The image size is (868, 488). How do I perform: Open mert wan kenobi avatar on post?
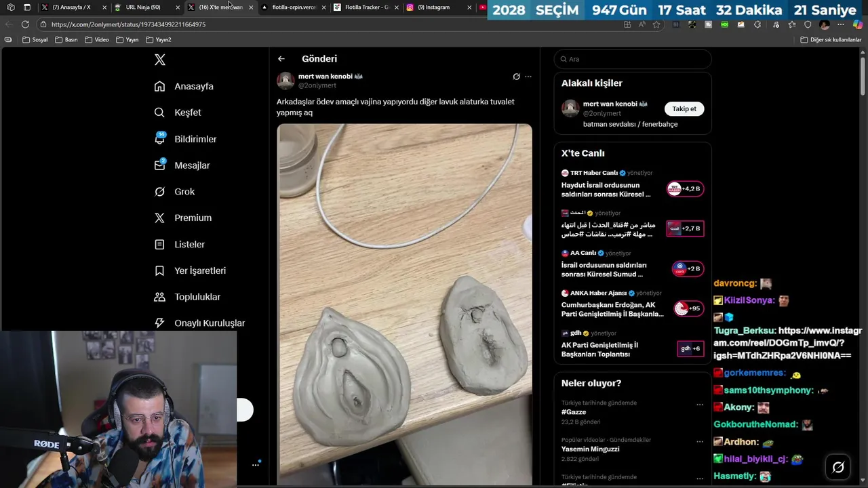[285, 81]
